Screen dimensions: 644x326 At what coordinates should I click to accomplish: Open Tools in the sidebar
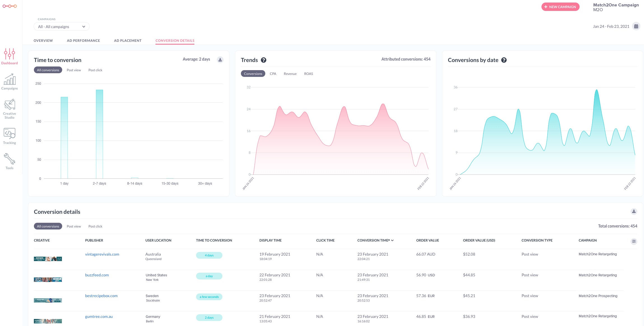pyautogui.click(x=10, y=161)
